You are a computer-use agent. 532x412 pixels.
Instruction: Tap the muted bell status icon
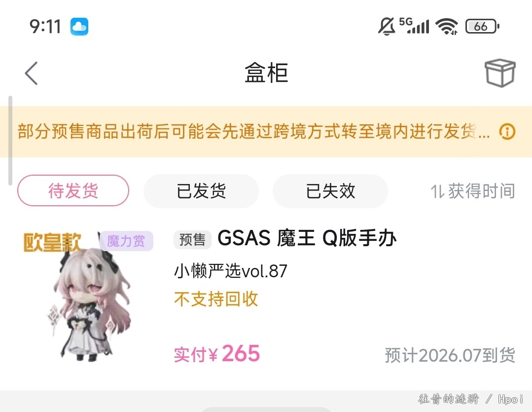[387, 26]
